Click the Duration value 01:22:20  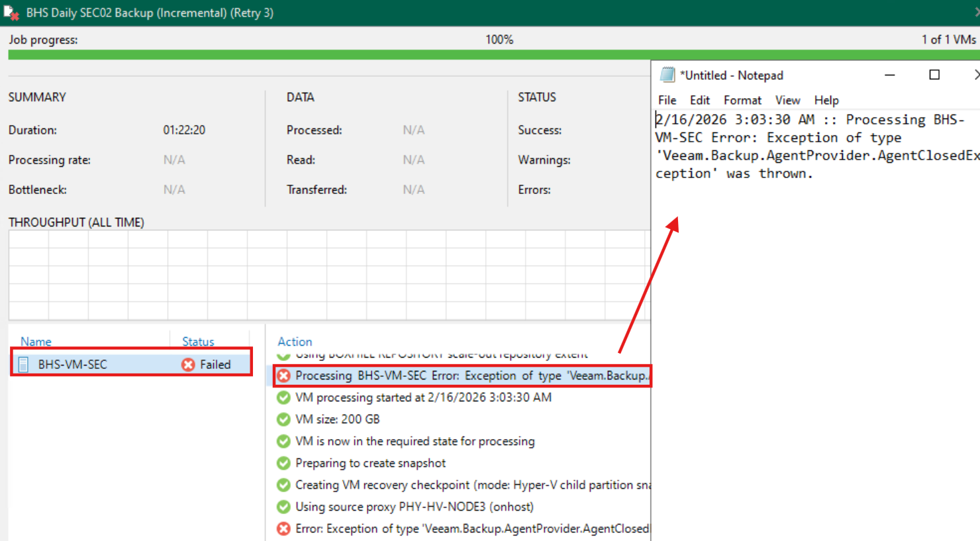point(184,130)
